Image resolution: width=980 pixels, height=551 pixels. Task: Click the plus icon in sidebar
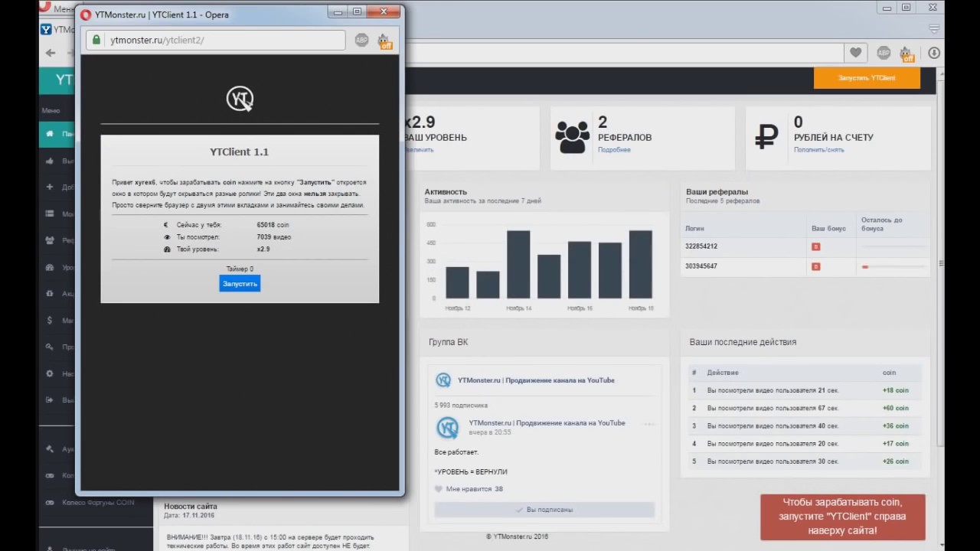pos(49,187)
